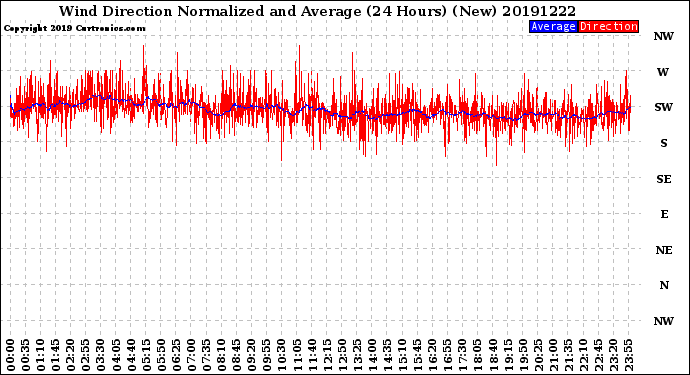Click the red Direction legend label
690x375 pixels.
coord(608,26)
